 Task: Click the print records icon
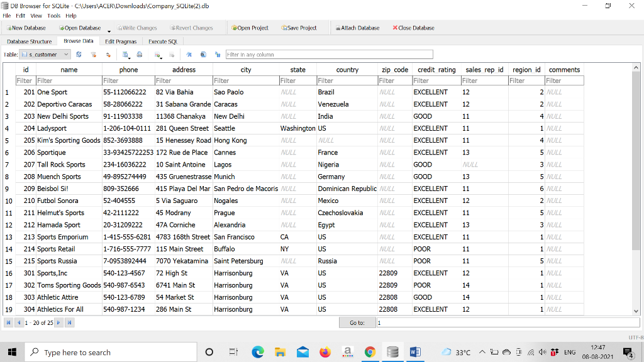138,54
